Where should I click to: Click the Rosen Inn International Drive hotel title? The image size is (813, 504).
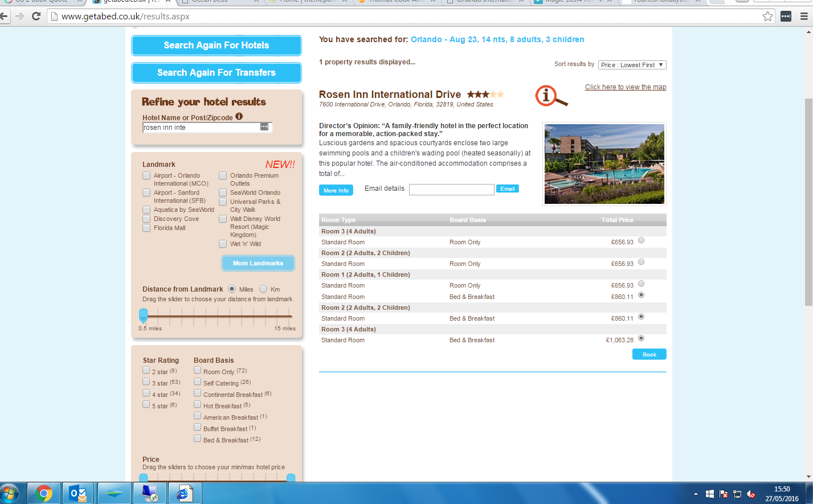tap(390, 95)
